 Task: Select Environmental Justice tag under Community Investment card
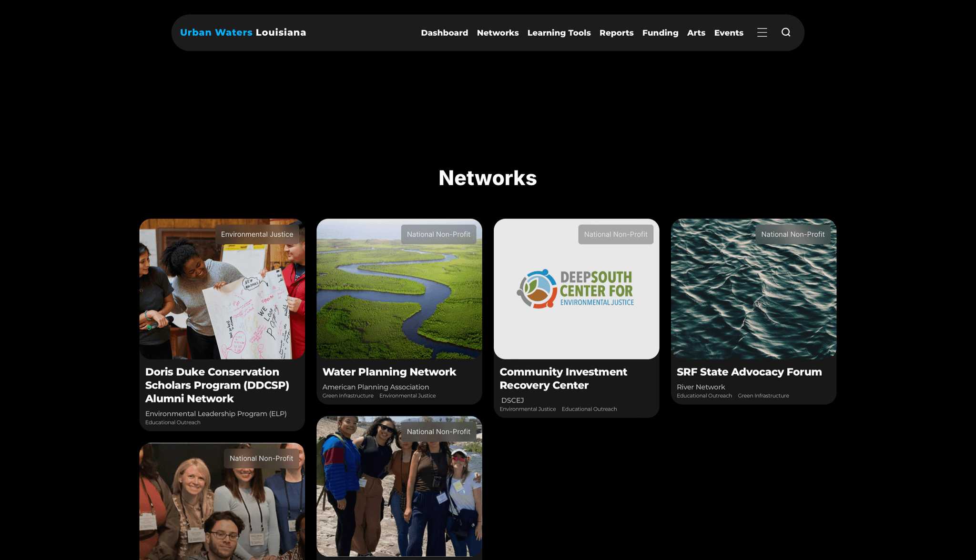click(x=528, y=409)
